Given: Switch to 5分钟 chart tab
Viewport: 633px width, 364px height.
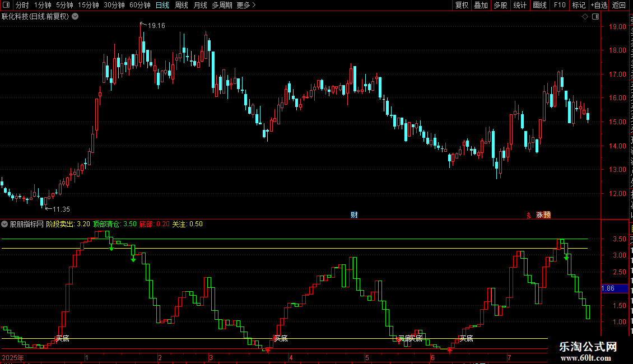Looking at the screenshot, I should 64,5.
